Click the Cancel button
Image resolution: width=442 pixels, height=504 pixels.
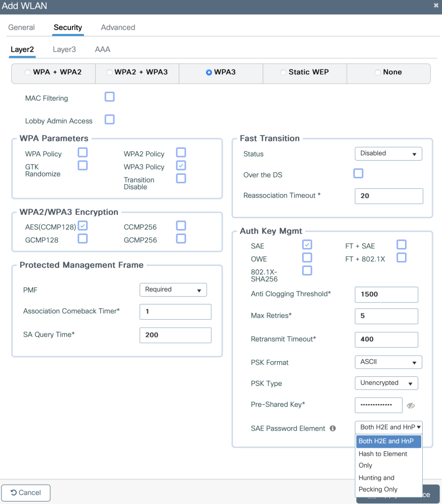pyautogui.click(x=26, y=493)
